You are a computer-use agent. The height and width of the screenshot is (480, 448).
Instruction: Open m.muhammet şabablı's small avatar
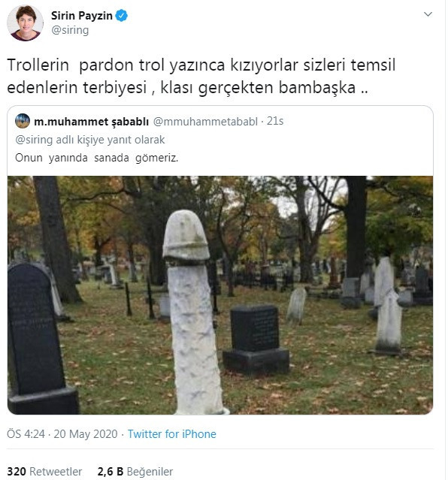[x=23, y=121]
